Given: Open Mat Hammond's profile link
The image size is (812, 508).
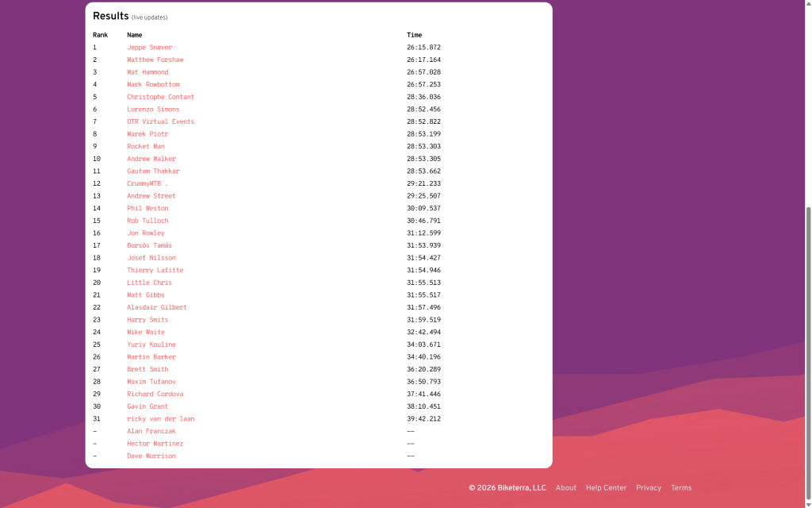Looking at the screenshot, I should click(x=147, y=72).
